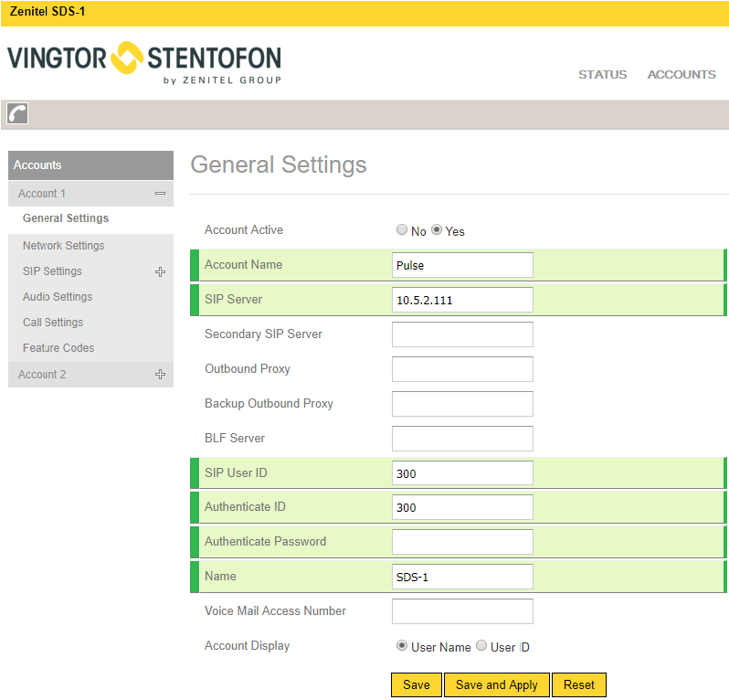Click Save and Apply

click(496, 685)
